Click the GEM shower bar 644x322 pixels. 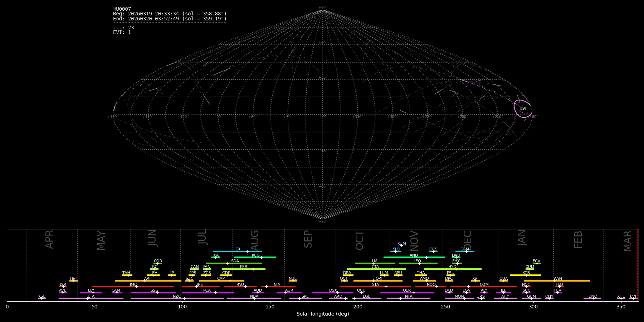point(465,252)
